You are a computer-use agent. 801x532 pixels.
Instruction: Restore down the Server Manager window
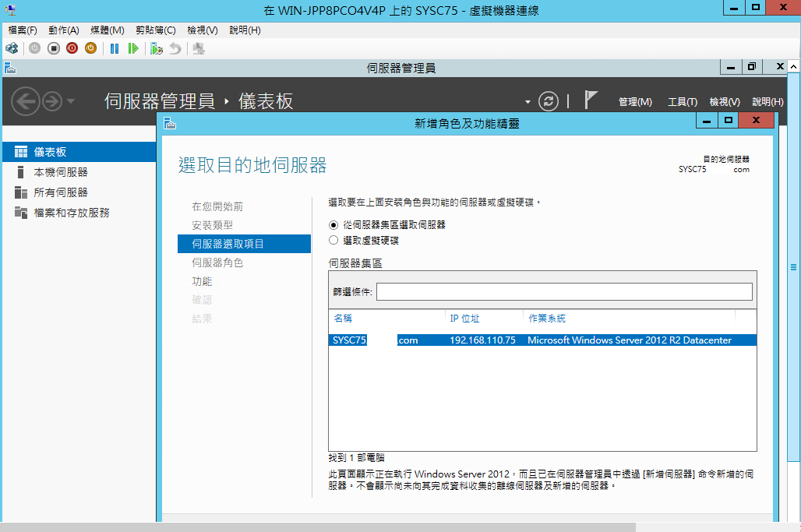pyautogui.click(x=751, y=67)
